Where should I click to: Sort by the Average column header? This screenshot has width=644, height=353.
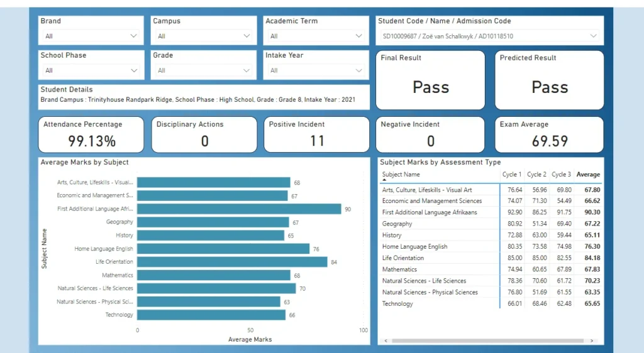[588, 175]
